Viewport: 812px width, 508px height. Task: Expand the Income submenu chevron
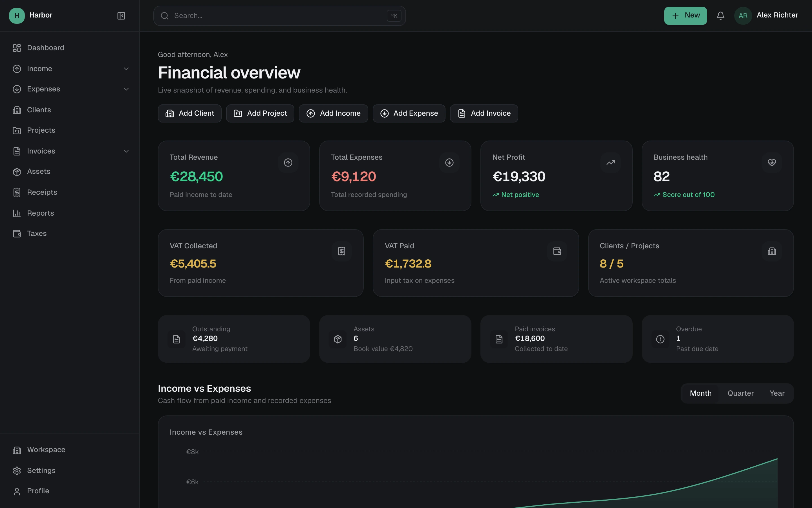click(126, 69)
